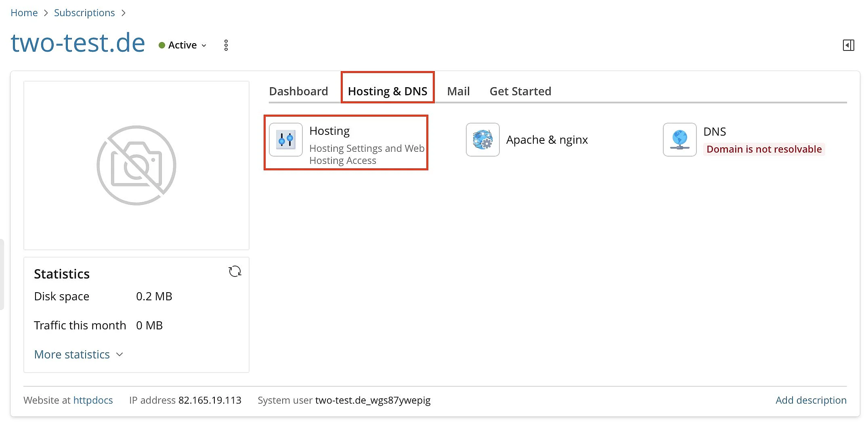
Task: Open the Apache & nginx globe-gear icon
Action: 483,140
